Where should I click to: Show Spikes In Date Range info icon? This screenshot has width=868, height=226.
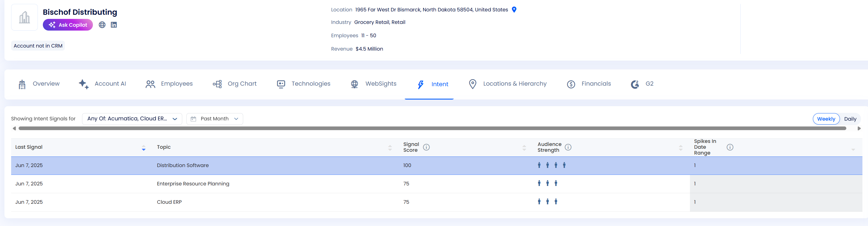click(x=730, y=147)
